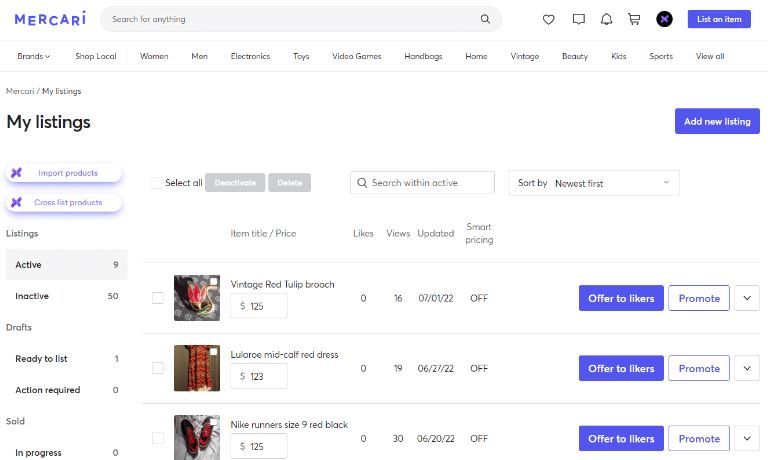The image size is (768, 460).
Task: Open the Sports category
Action: (x=661, y=56)
